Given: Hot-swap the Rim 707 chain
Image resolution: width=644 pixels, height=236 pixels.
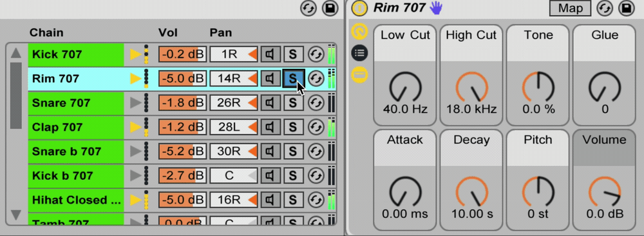Looking at the screenshot, I should click(x=316, y=79).
